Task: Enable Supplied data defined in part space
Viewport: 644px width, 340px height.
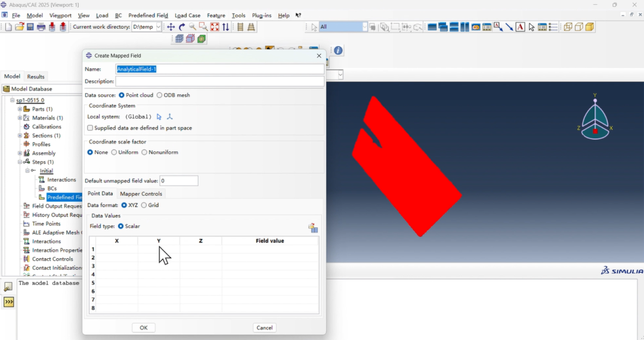Action: 90,128
